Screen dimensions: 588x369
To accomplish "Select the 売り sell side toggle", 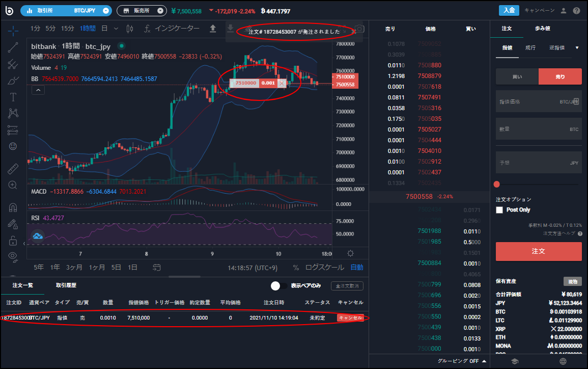I will [560, 76].
